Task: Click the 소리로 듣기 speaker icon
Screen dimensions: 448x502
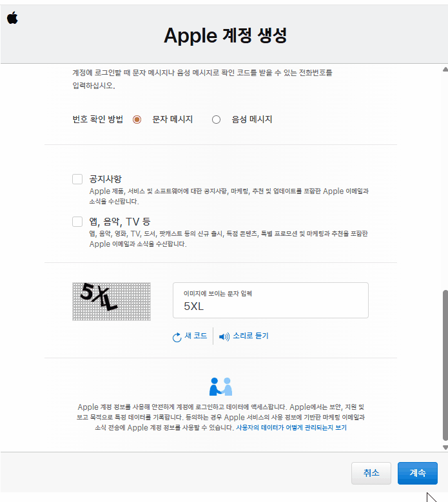Action: click(x=224, y=337)
